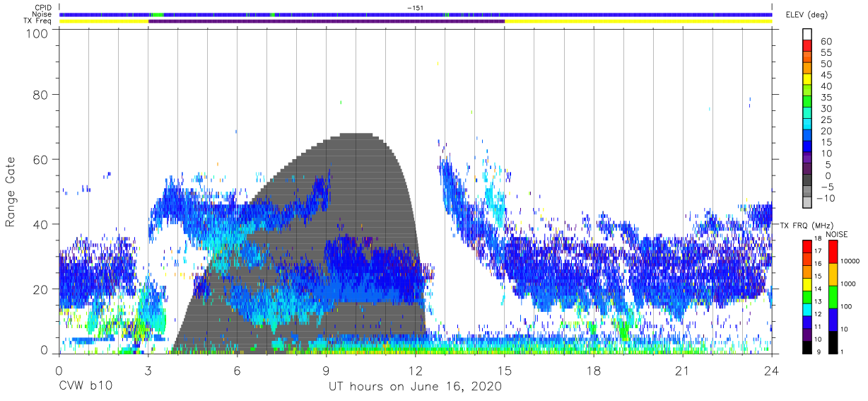The height and width of the screenshot is (401, 868).
Task: Click the red segment of the ELEV color bar
Action: (x=807, y=46)
